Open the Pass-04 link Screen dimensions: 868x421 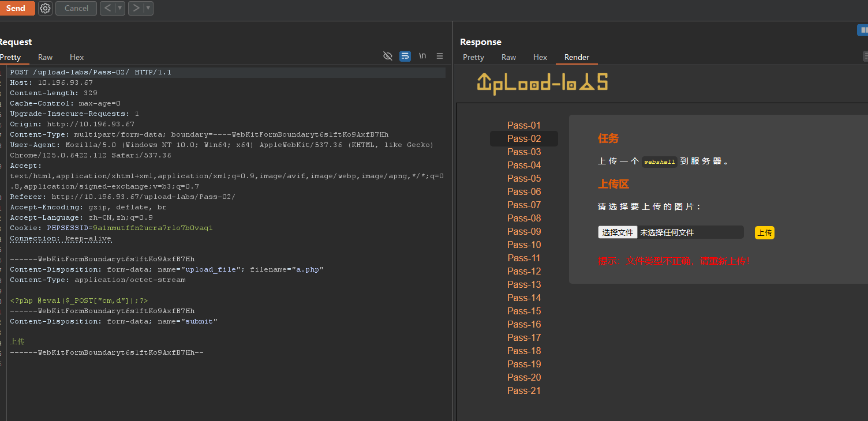point(524,165)
